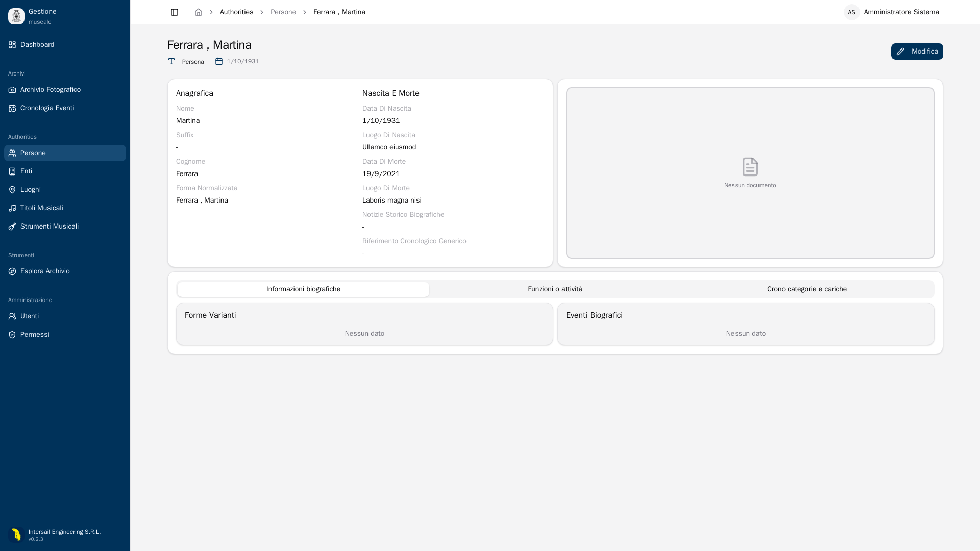Open Utenti in Amministrazione section
Viewport: 980px width, 551px height.
pos(65,316)
